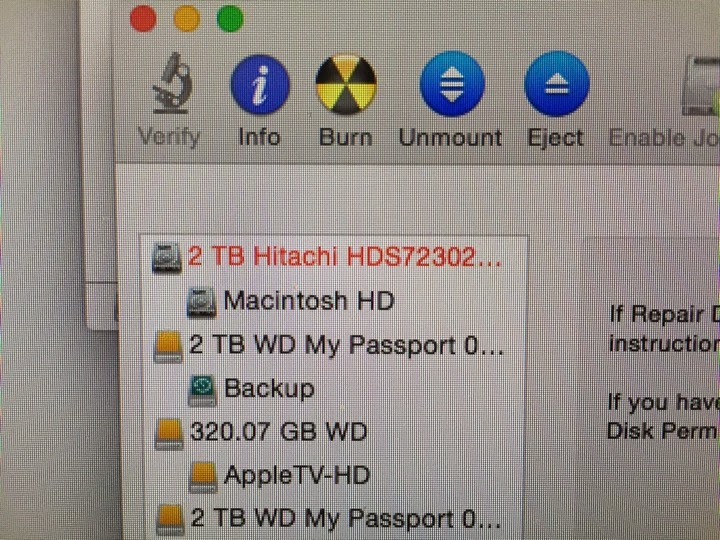720x540 pixels.
Task: Click the Burn radiation icon
Action: (x=346, y=84)
